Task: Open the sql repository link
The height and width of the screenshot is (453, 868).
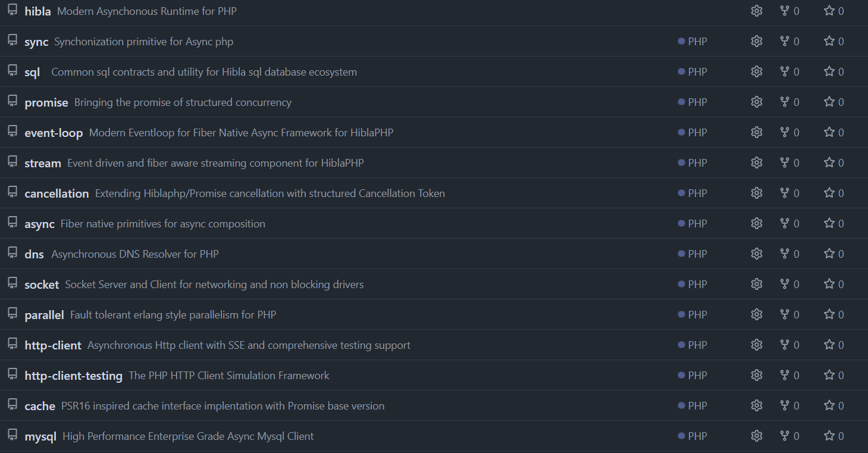Action: [32, 72]
